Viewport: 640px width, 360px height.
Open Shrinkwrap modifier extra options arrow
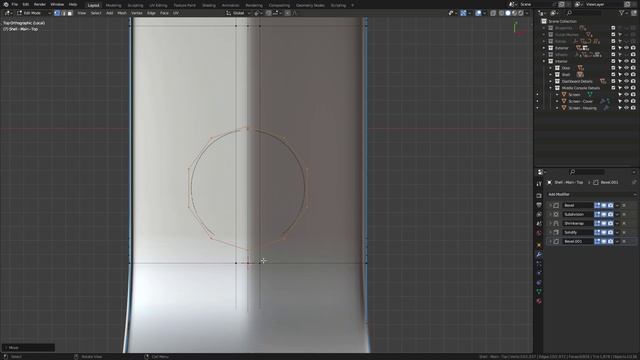pos(617,223)
